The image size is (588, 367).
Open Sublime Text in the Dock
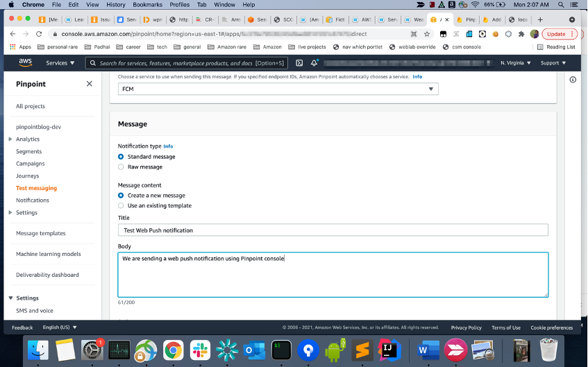click(362, 350)
